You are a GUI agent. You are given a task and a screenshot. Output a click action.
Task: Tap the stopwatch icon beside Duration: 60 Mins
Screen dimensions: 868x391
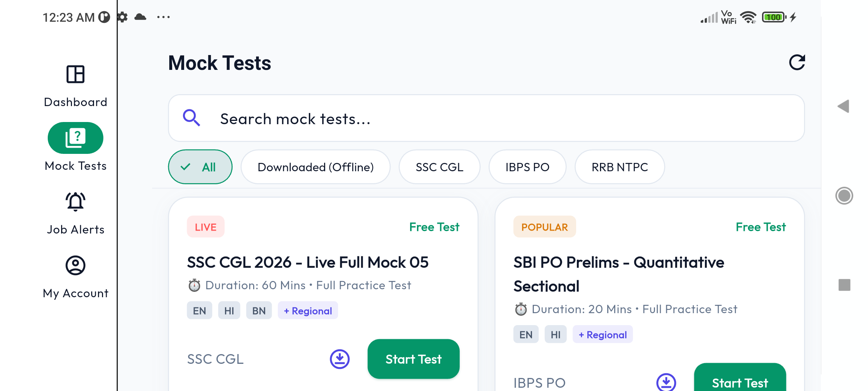[x=194, y=285]
